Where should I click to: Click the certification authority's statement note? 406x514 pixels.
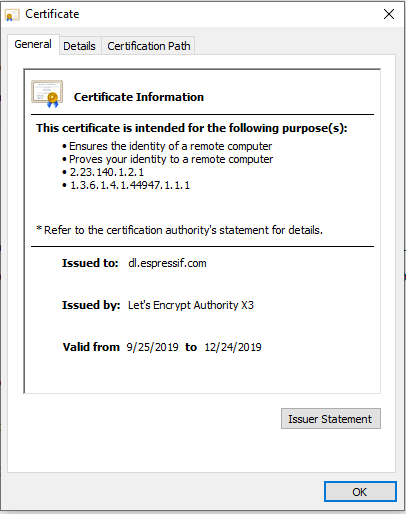tap(179, 230)
